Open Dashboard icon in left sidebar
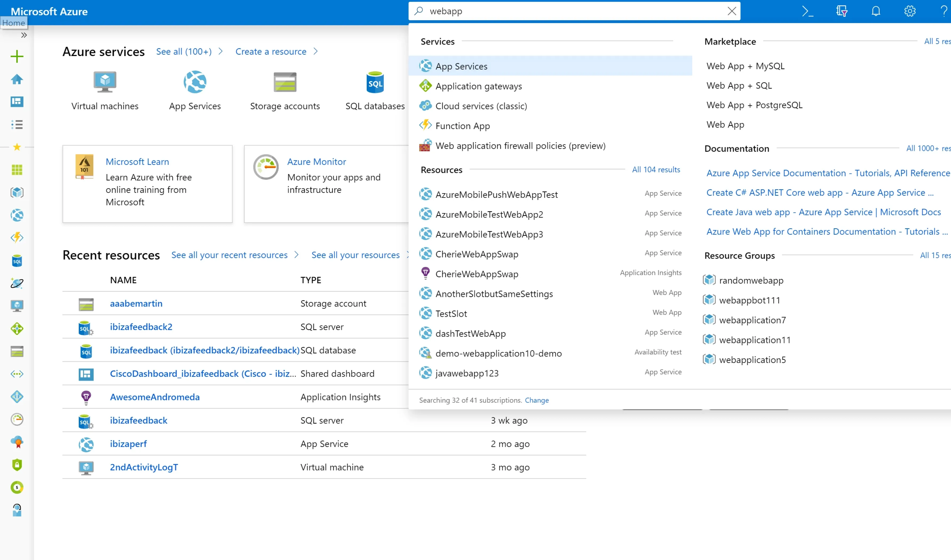 coord(17,102)
